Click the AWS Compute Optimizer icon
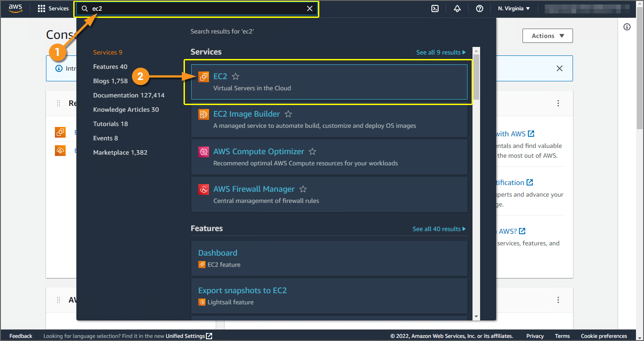 [x=204, y=152]
